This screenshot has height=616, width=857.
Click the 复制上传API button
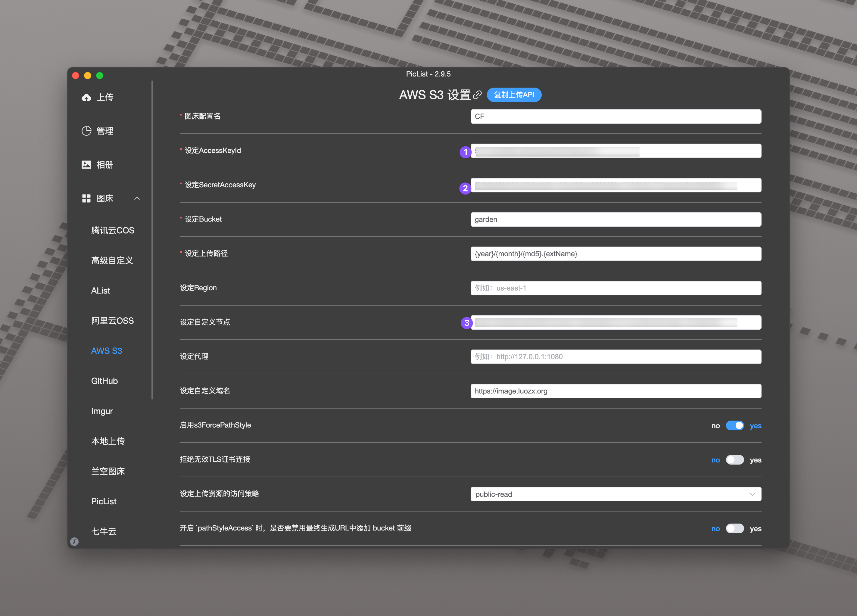[x=514, y=95]
